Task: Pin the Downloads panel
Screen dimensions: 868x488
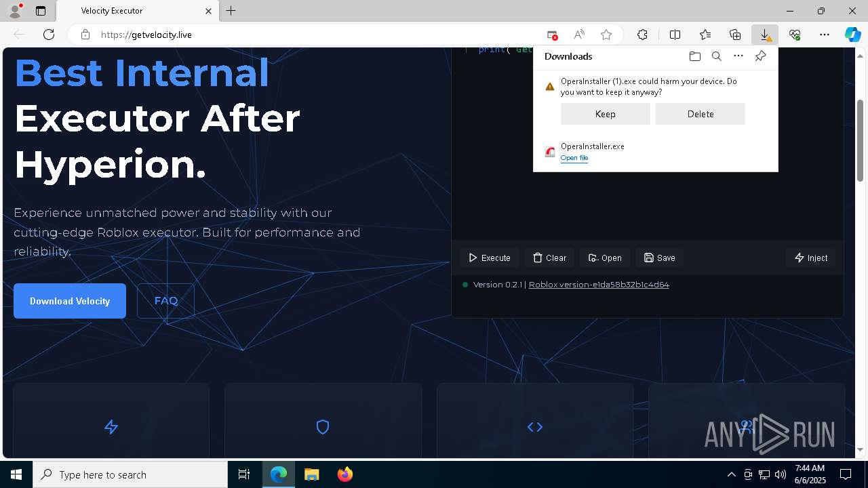Action: point(761,56)
